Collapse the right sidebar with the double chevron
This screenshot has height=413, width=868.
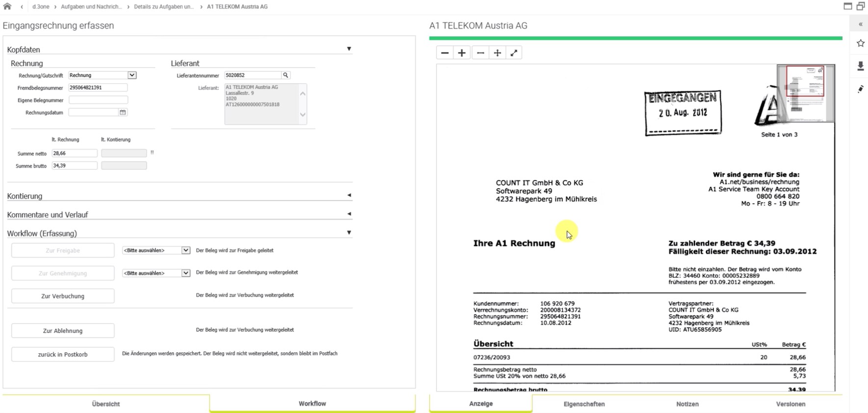tap(860, 24)
